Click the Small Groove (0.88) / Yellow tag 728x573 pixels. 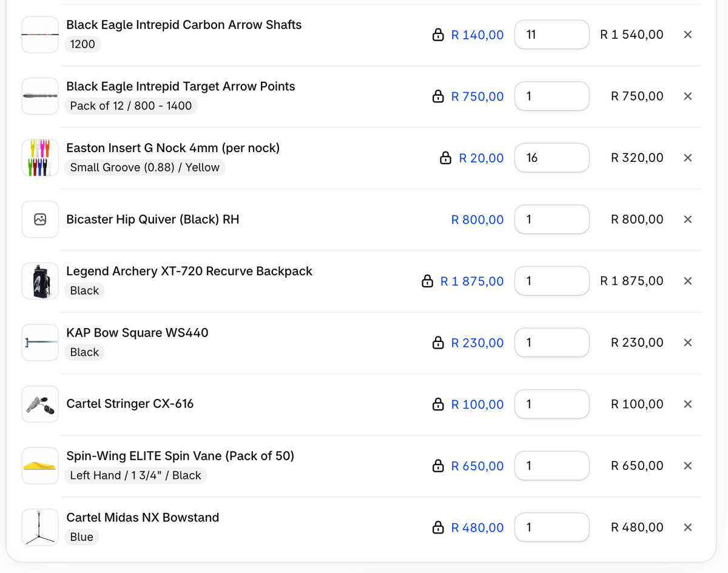click(x=145, y=167)
